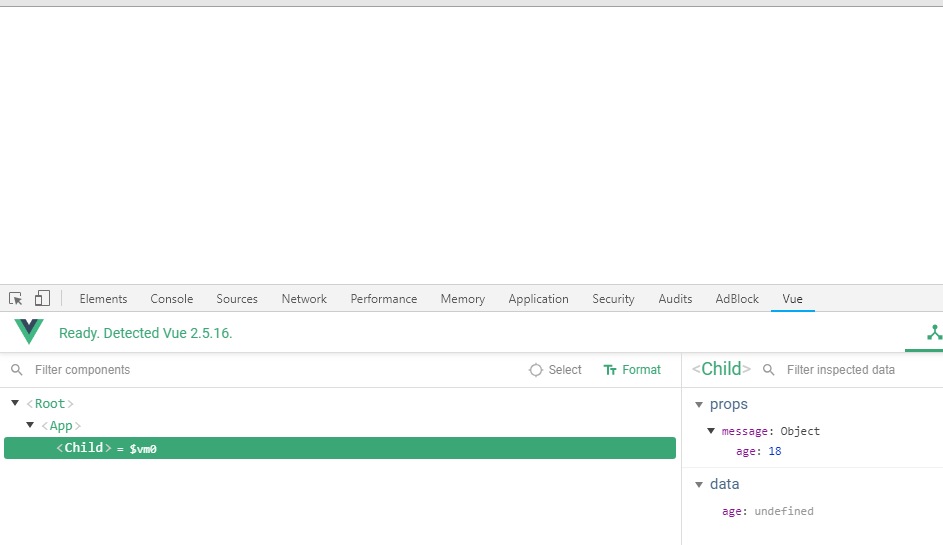Viewport: 943px width, 545px height.
Task: Open the Network tab
Action: coord(304,299)
